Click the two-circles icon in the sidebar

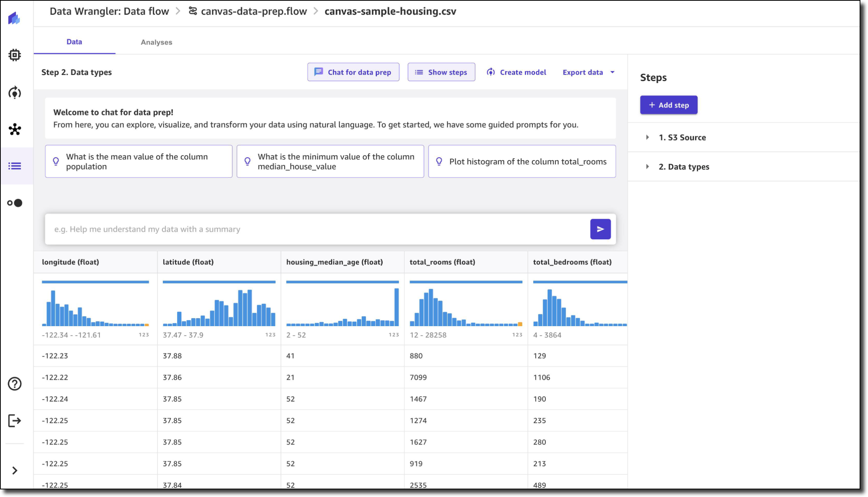click(14, 203)
